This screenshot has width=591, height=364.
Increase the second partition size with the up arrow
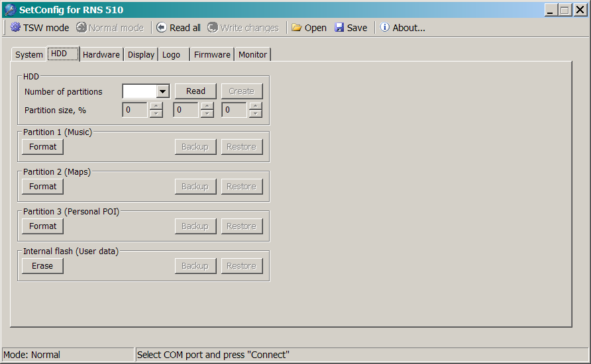click(x=207, y=106)
